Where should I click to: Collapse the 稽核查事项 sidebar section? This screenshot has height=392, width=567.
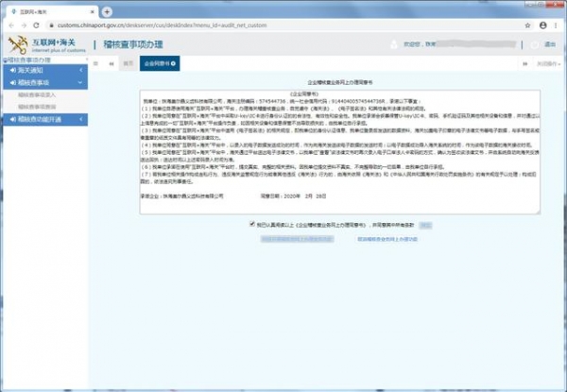click(43, 82)
